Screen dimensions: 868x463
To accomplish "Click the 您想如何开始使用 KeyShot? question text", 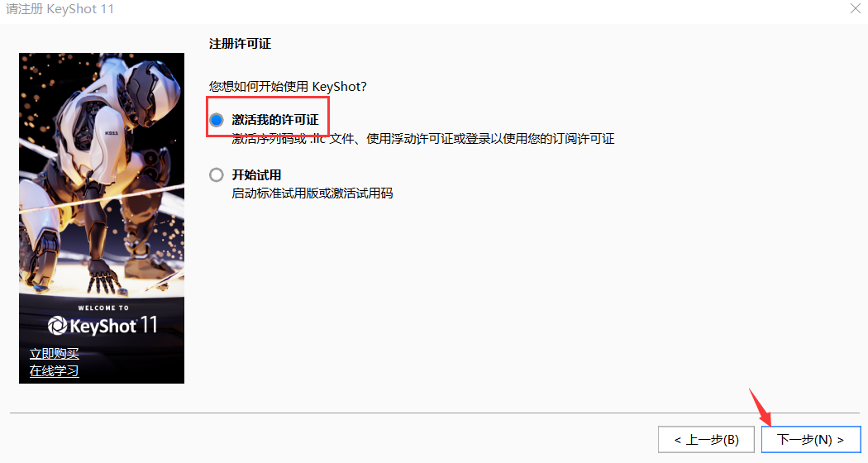I will [x=288, y=86].
